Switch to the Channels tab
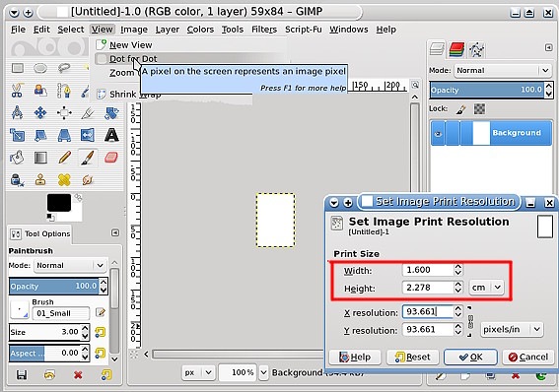 (x=456, y=49)
